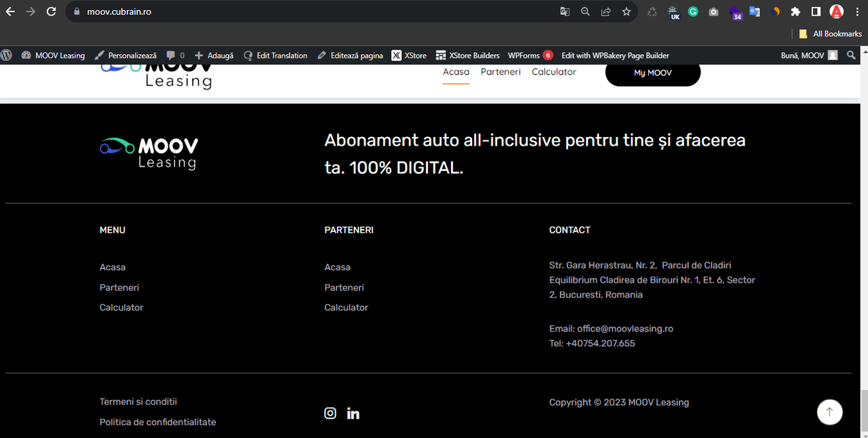Open the Grammarly extension
The height and width of the screenshot is (438, 868).
693,12
